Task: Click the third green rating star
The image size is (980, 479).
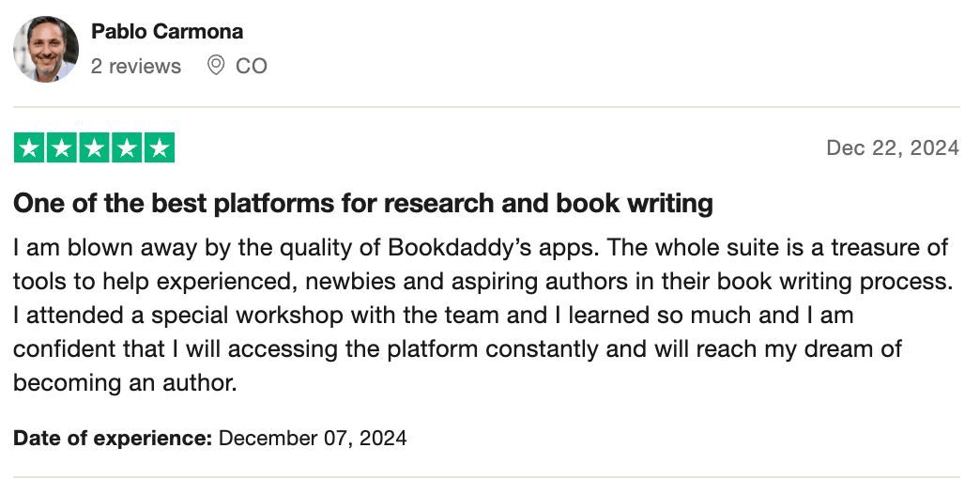Action: click(95, 147)
